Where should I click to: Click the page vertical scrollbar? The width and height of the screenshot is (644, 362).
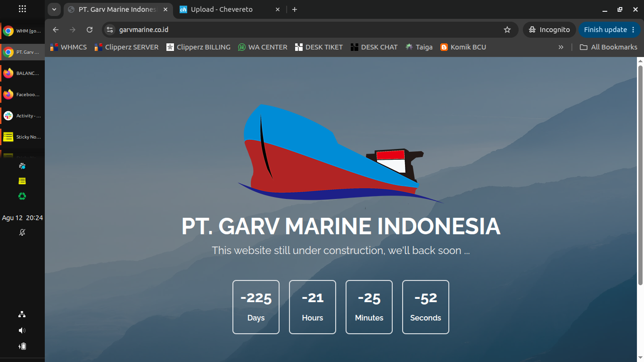click(640, 175)
